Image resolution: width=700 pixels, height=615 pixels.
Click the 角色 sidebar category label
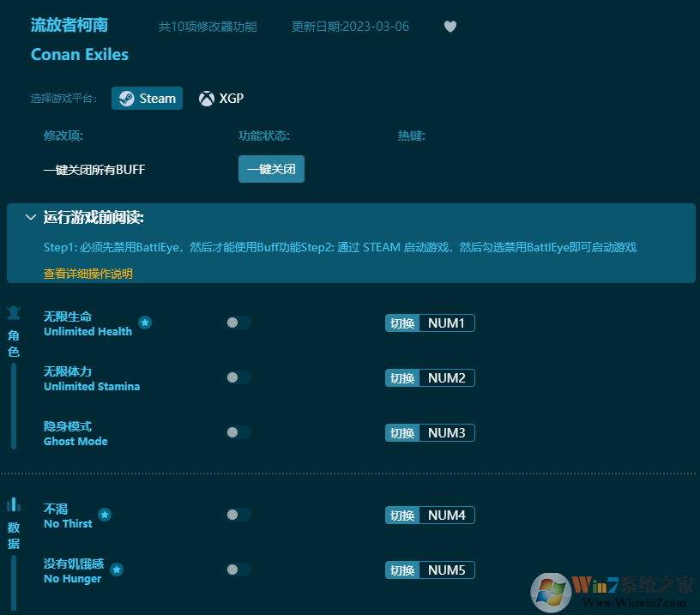coord(14,344)
